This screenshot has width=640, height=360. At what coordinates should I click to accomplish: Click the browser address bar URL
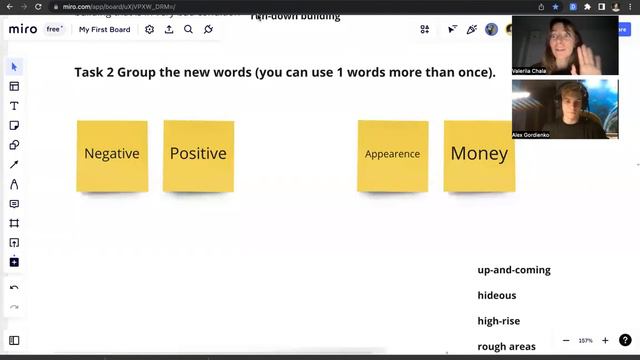[119, 7]
